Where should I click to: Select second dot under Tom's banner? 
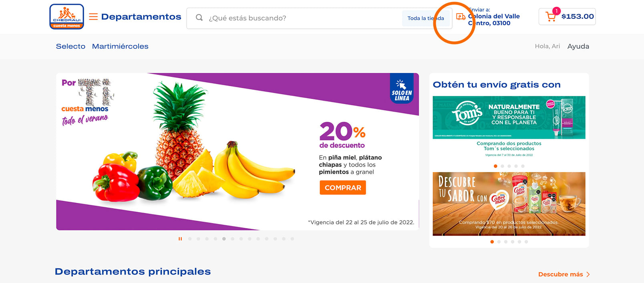tap(502, 166)
